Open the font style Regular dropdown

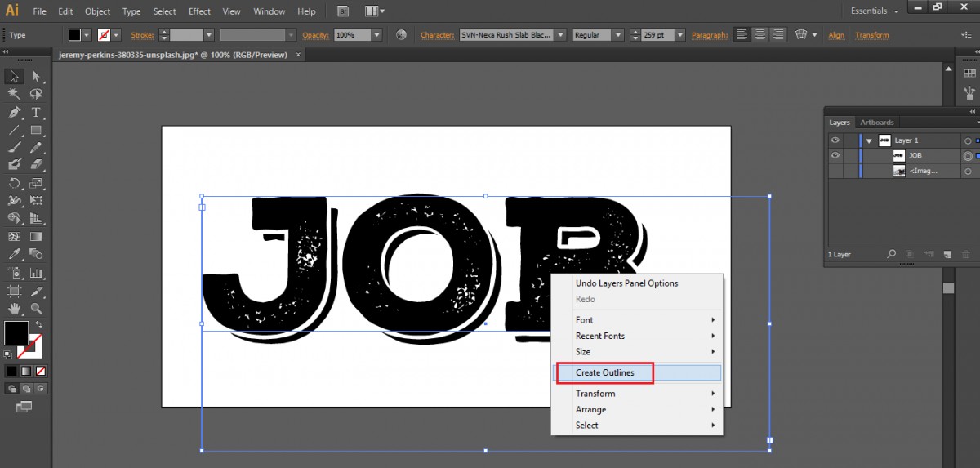click(x=617, y=35)
